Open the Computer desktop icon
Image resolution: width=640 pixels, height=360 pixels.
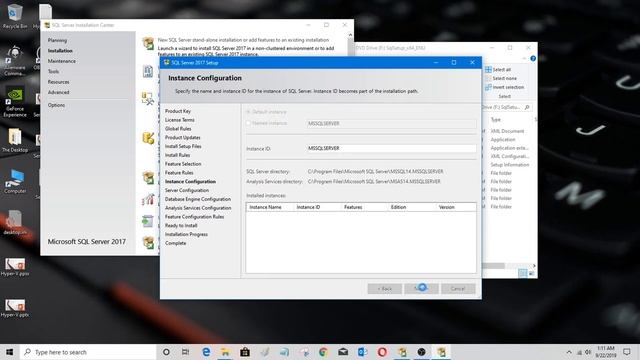(15, 181)
